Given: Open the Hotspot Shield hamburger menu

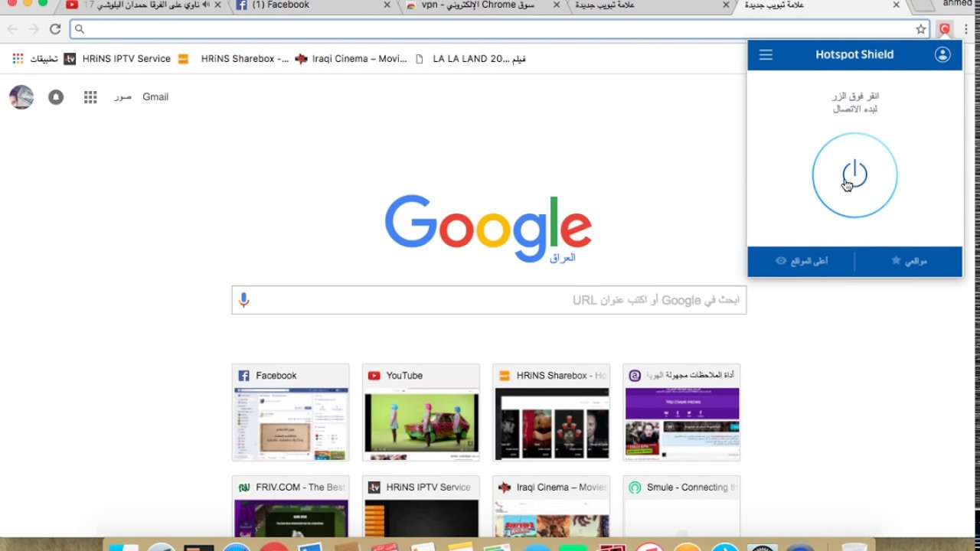Looking at the screenshot, I should [x=766, y=54].
